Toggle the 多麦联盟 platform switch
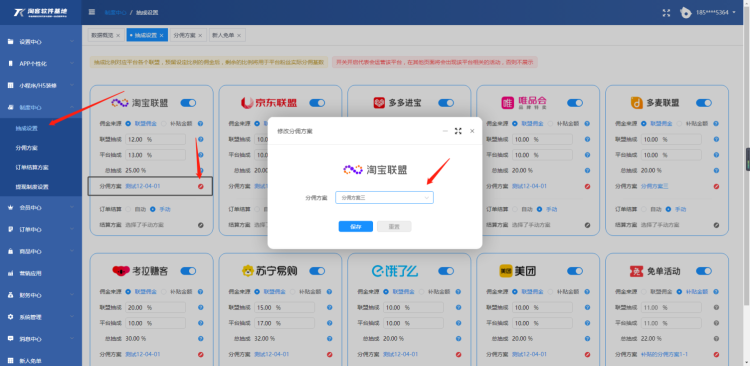 [x=704, y=103]
